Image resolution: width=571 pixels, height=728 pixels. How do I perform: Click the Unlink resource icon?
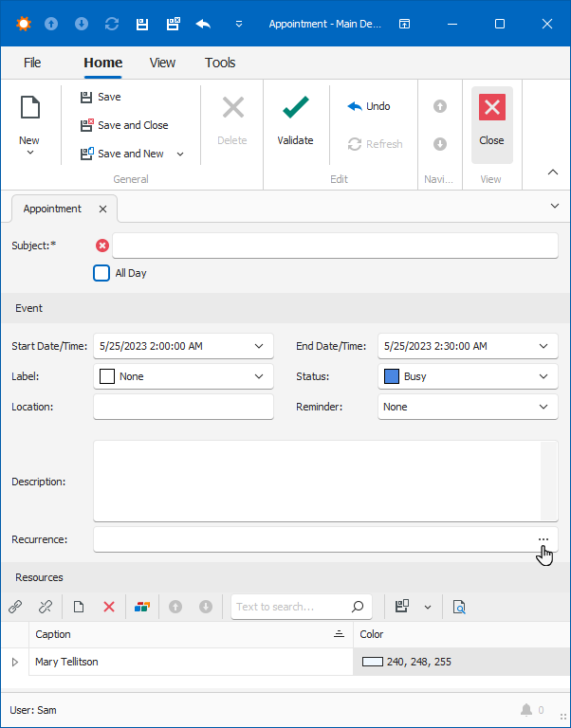click(x=46, y=607)
